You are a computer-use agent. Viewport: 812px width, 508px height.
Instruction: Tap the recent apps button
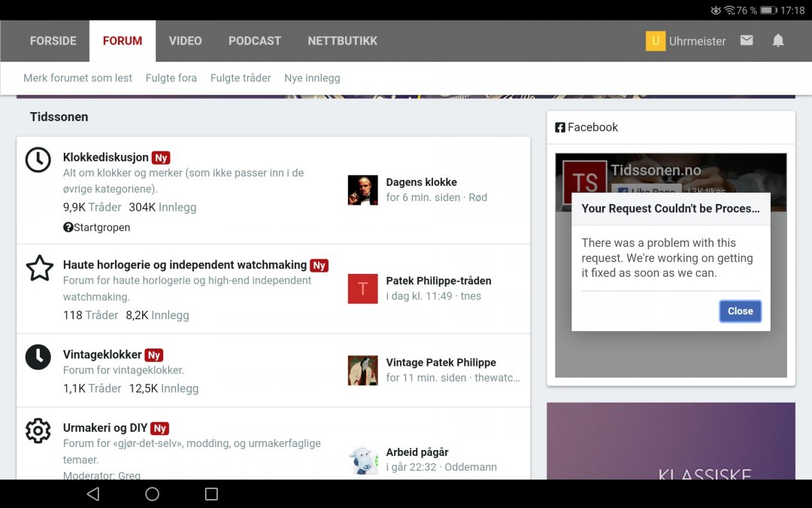[211, 492]
